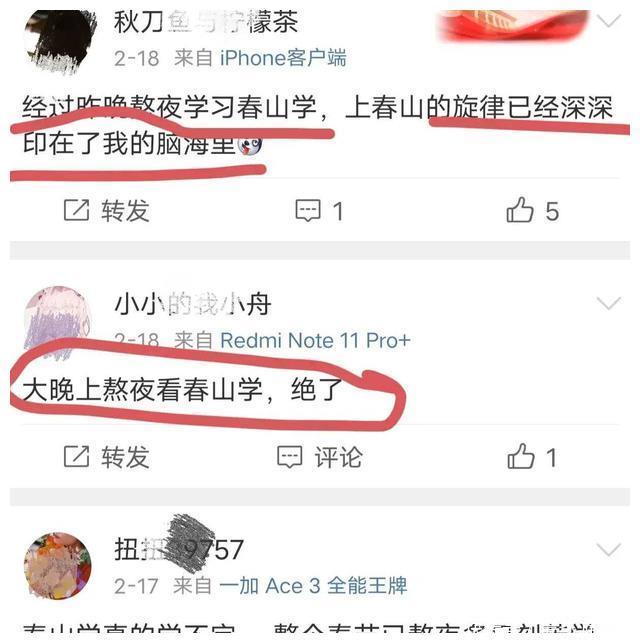The width and height of the screenshot is (640, 643).
Task: Tap the repost icon on the second post
Action: (77, 456)
